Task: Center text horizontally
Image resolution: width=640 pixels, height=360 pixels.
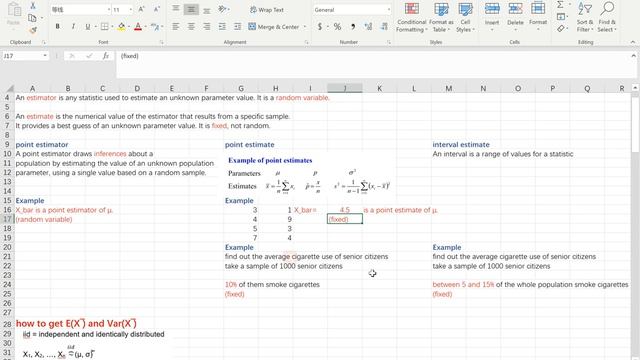Action: (x=191, y=27)
